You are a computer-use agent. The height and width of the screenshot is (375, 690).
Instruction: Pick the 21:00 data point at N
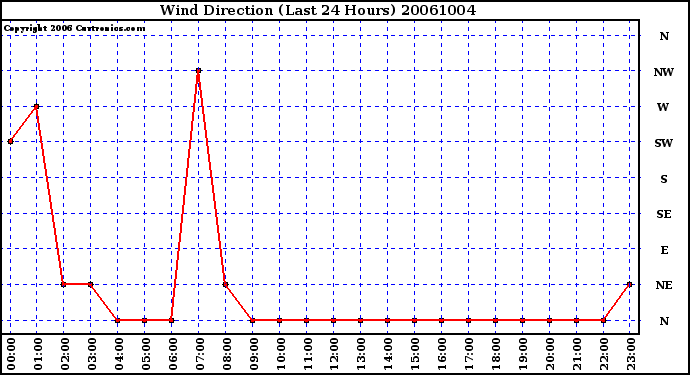click(576, 320)
